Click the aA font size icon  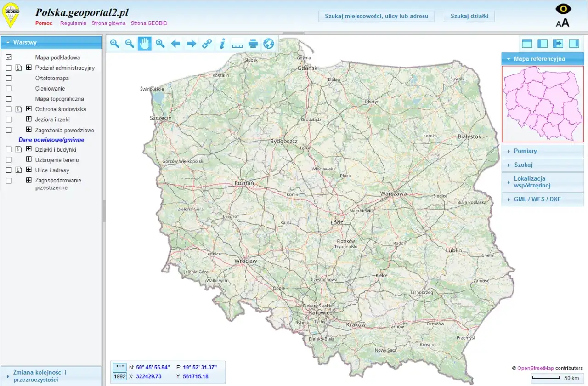point(563,22)
